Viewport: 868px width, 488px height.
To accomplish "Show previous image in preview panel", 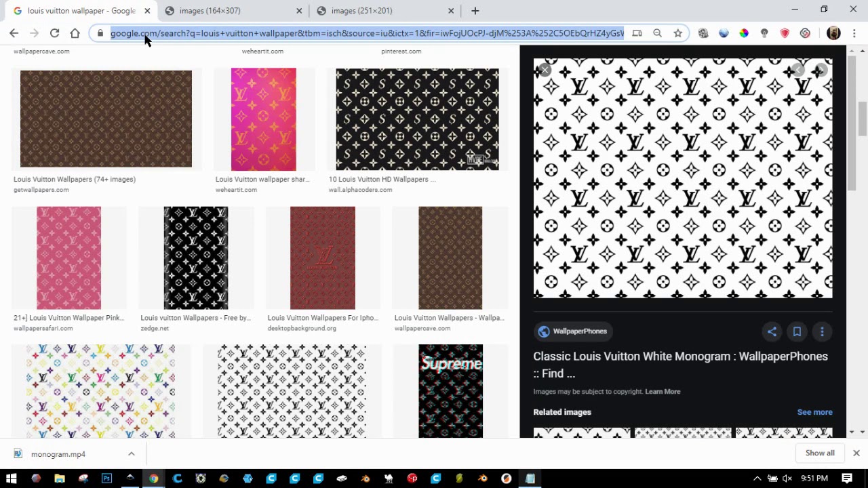I will [798, 70].
